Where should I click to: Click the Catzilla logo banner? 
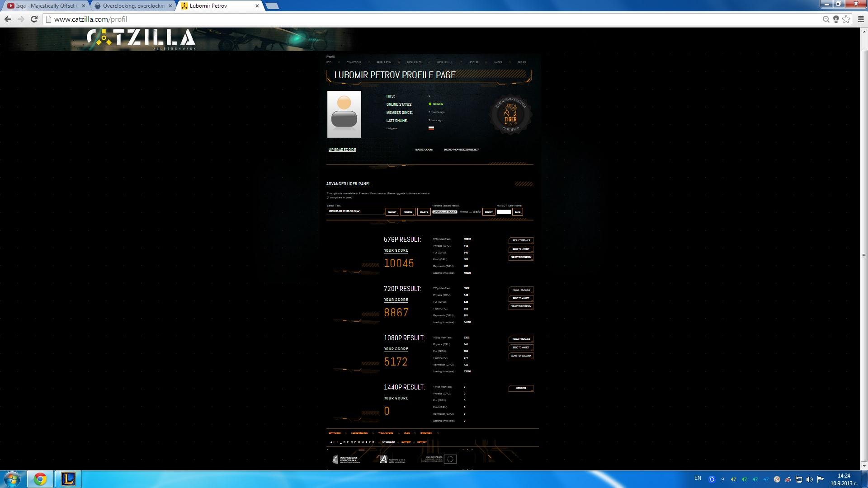point(141,39)
